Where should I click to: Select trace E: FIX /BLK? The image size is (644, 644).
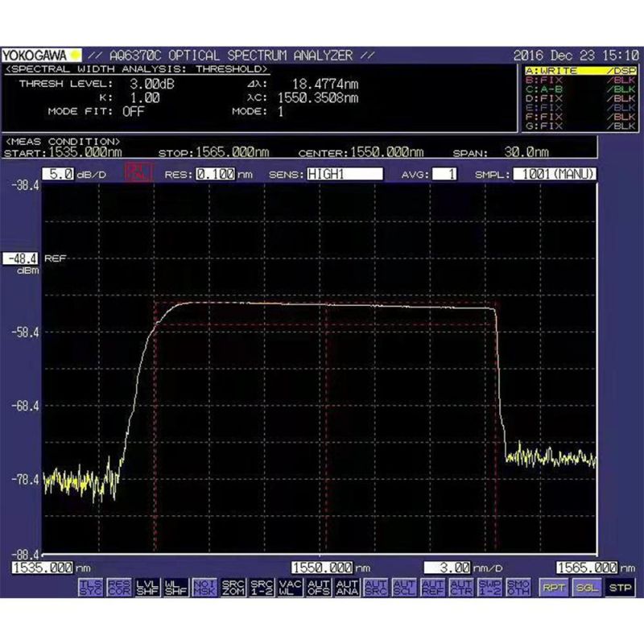click(580, 108)
